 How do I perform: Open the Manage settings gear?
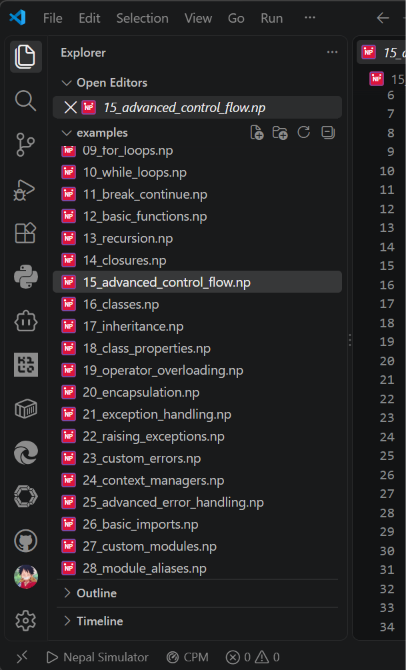tap(26, 620)
